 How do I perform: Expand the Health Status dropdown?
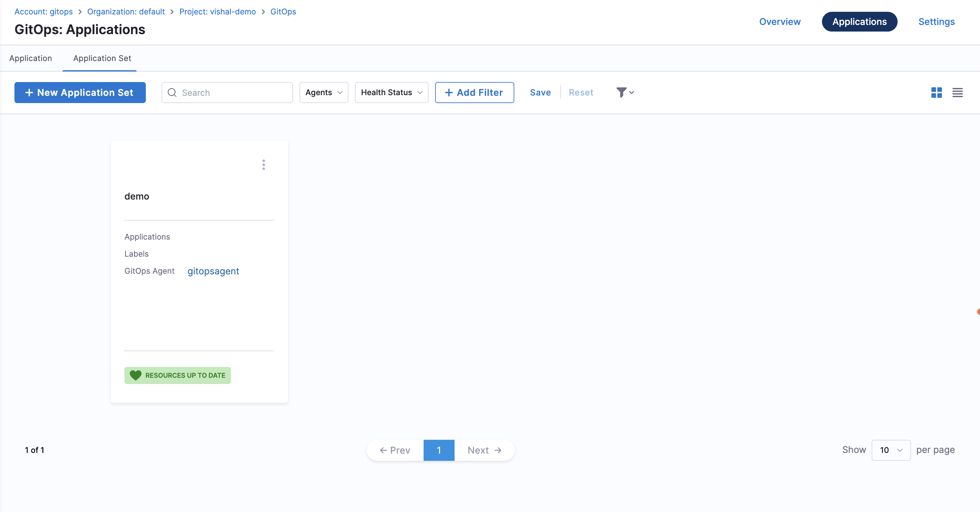point(391,92)
